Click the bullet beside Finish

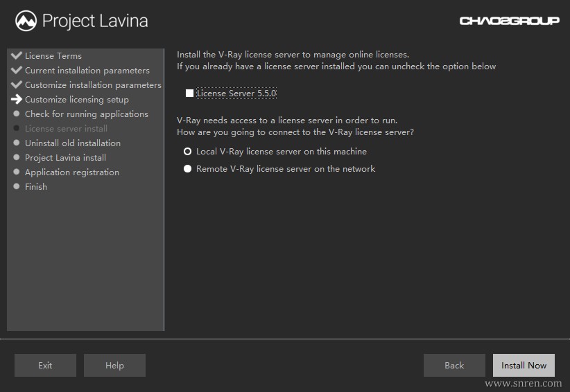[x=17, y=186]
